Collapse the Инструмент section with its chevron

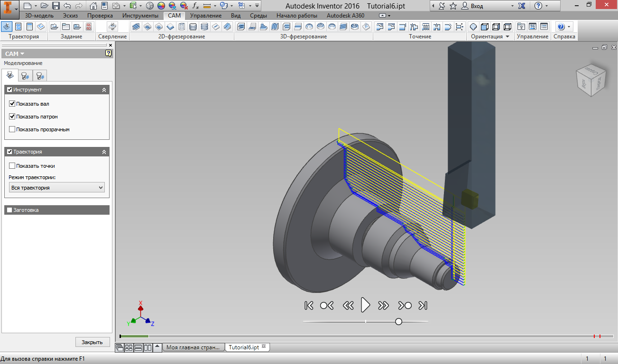(x=104, y=90)
